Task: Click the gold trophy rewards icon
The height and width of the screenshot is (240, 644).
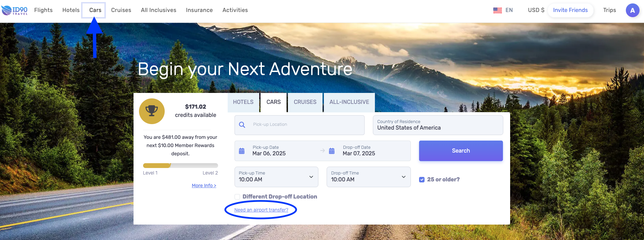Action: pyautogui.click(x=152, y=111)
